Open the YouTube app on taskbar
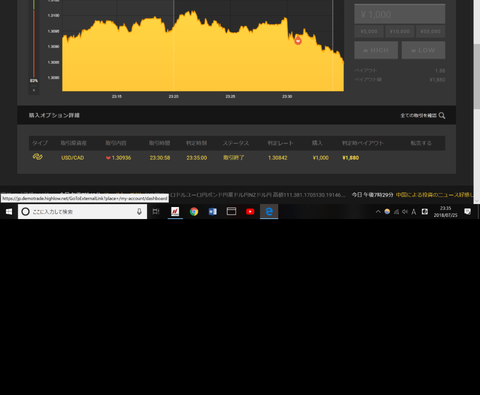 [x=250, y=211]
